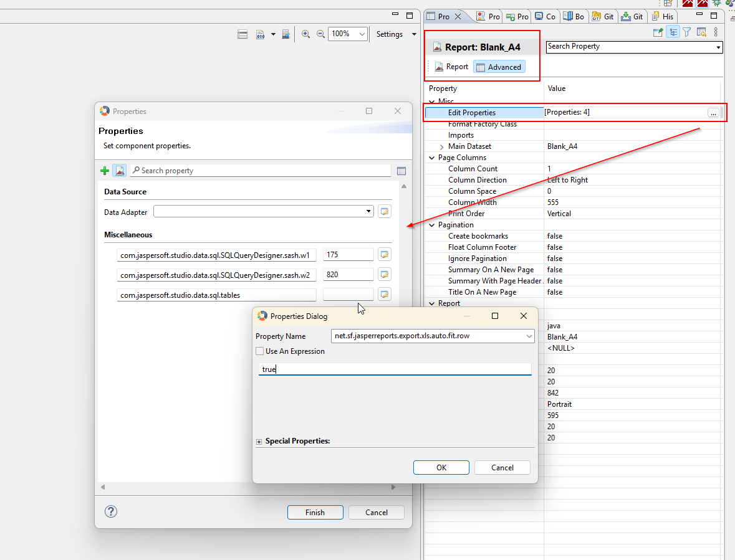Enable the Use An Expression checkbox
The height and width of the screenshot is (560, 735).
click(x=260, y=351)
